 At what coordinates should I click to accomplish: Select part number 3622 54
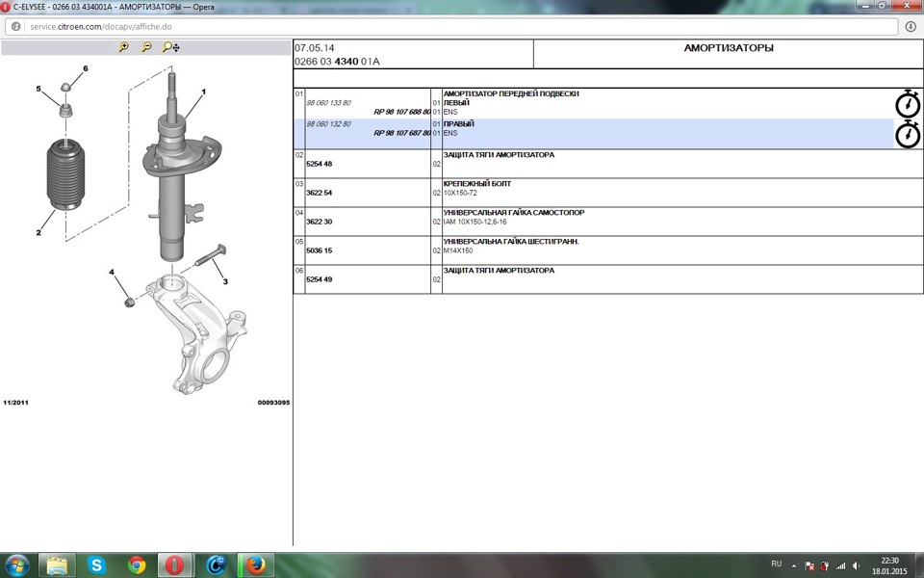point(319,193)
